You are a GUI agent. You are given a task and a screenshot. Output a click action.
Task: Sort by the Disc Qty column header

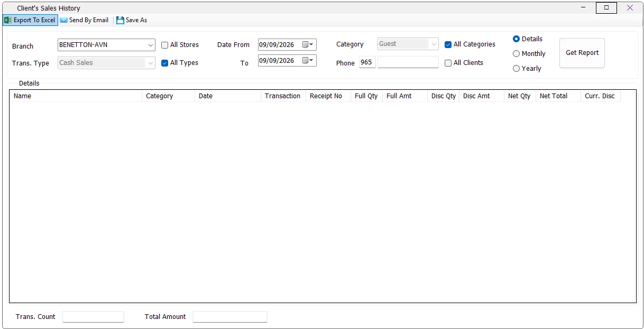click(x=443, y=96)
